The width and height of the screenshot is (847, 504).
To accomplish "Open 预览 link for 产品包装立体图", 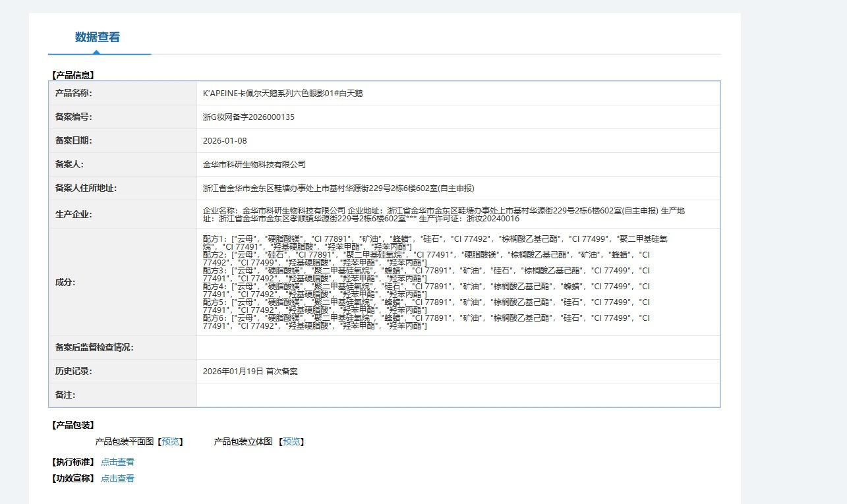I will point(291,441).
